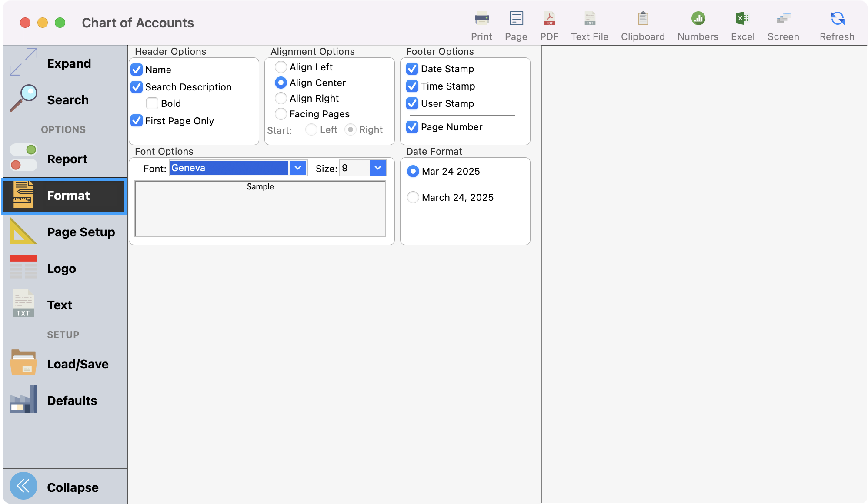868x504 pixels.
Task: Choose the March 24, 2025 date format
Action: tap(413, 197)
